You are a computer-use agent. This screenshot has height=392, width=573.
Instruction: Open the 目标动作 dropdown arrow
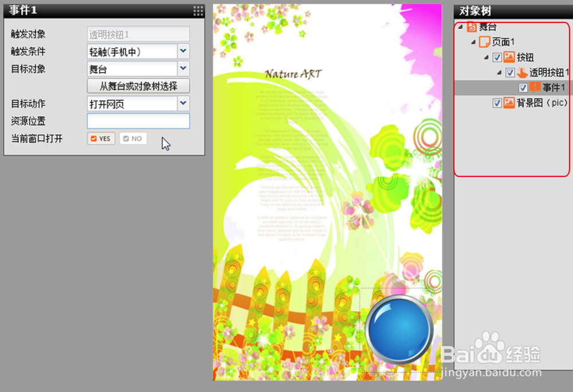183,103
